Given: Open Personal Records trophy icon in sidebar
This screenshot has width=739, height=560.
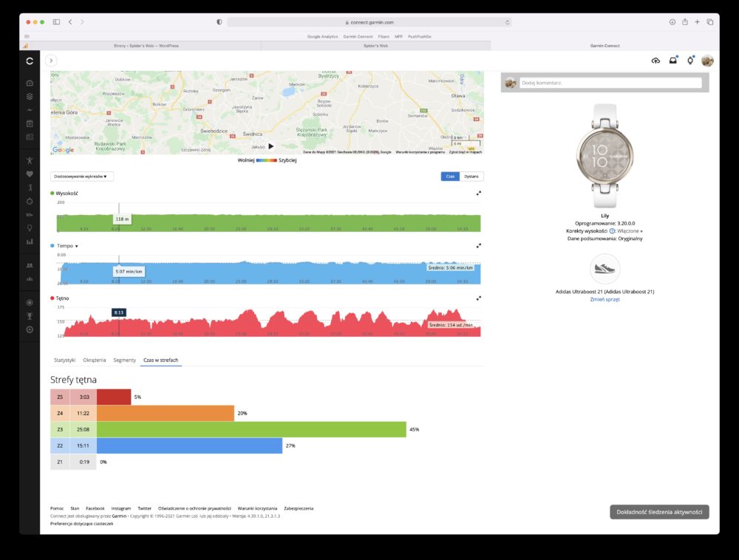Looking at the screenshot, I should [30, 316].
